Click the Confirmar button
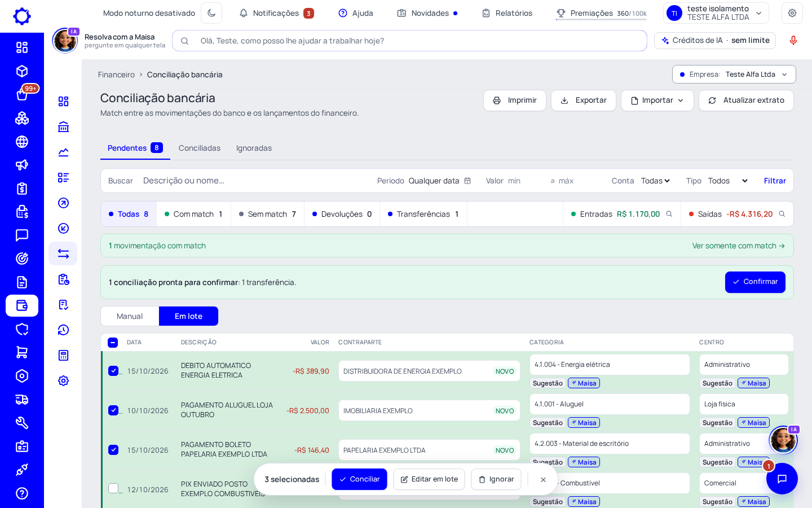The width and height of the screenshot is (812, 508). [755, 282]
